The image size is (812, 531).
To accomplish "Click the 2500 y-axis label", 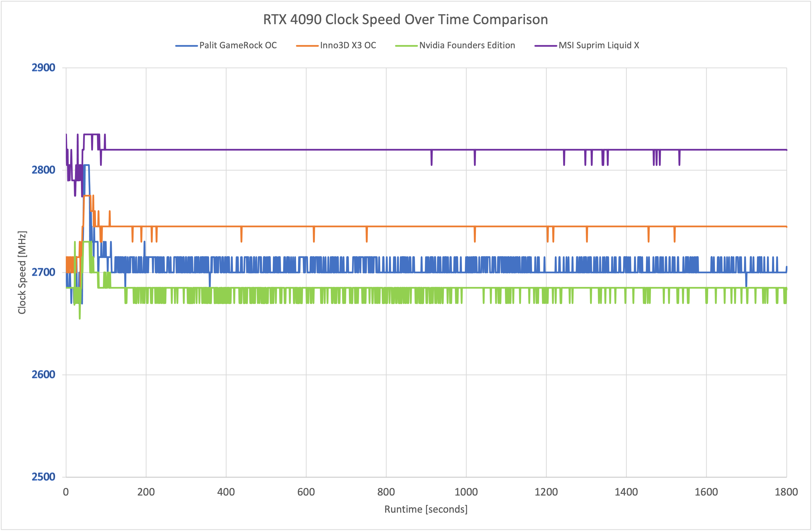I will click(x=43, y=477).
